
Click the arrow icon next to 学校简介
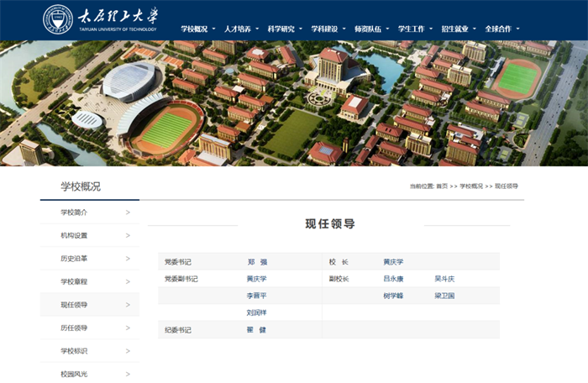click(128, 212)
